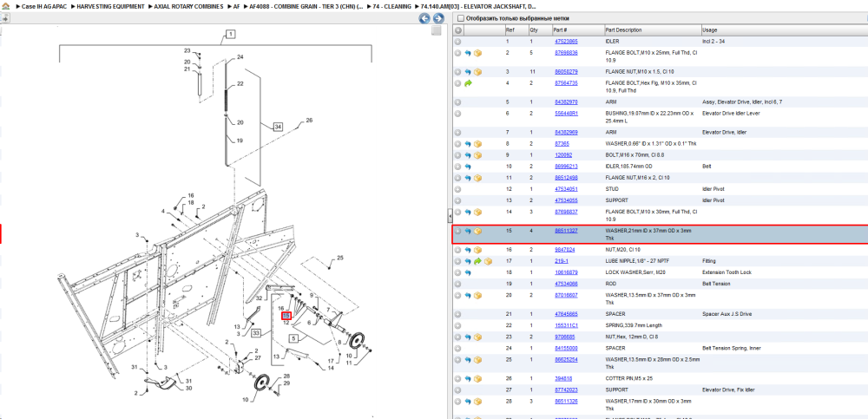868x419 pixels.
Task: Click the blue arrow icon on Ref 14 row
Action: [468, 212]
